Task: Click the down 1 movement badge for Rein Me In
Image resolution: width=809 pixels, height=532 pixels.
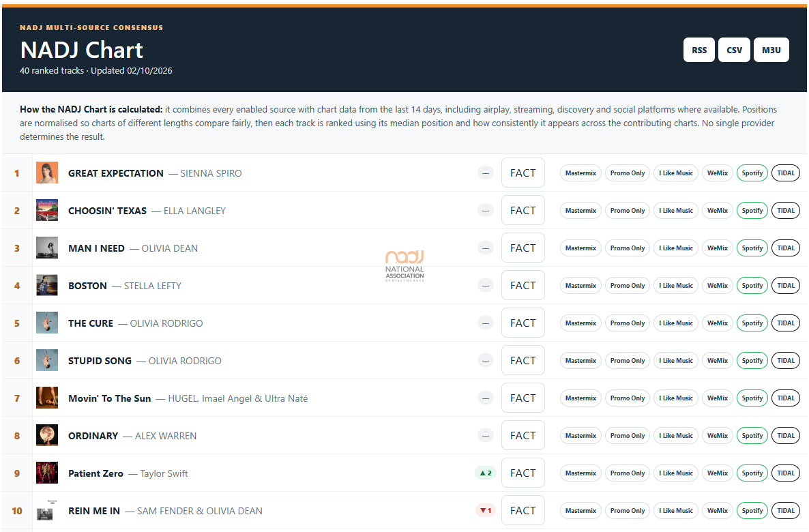Action: point(486,511)
